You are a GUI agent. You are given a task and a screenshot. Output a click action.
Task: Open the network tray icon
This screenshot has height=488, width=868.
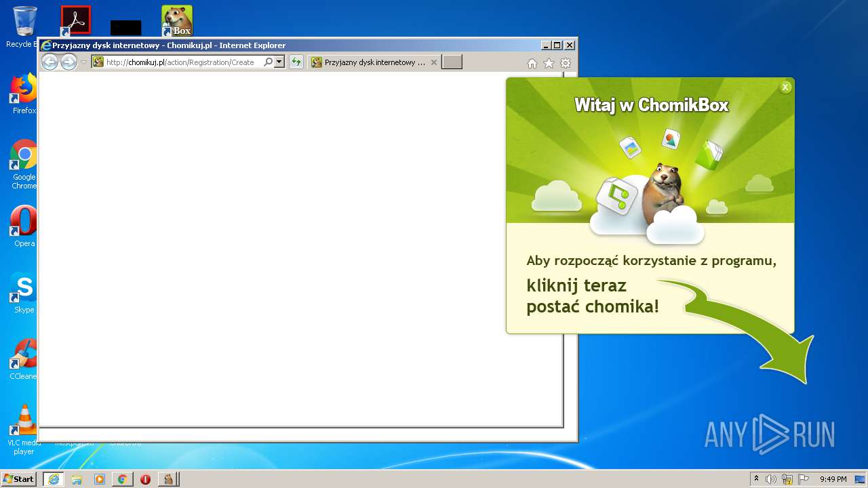pos(787,479)
